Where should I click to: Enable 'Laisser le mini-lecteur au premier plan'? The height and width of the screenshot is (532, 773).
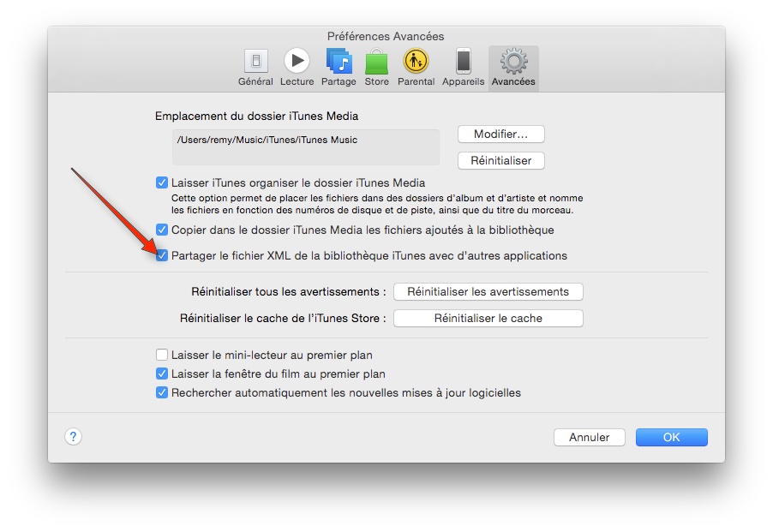pyautogui.click(x=162, y=355)
